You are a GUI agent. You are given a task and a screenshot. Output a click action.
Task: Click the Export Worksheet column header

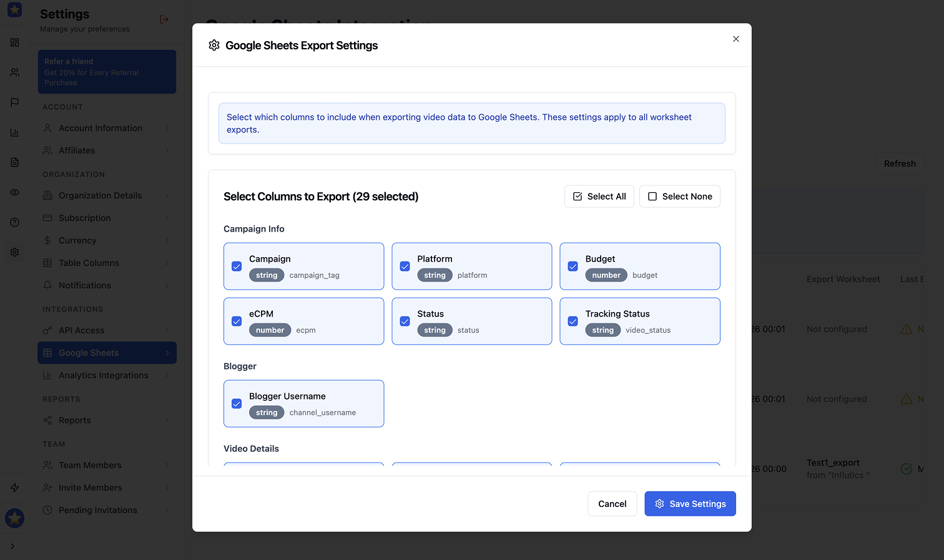pyautogui.click(x=843, y=279)
